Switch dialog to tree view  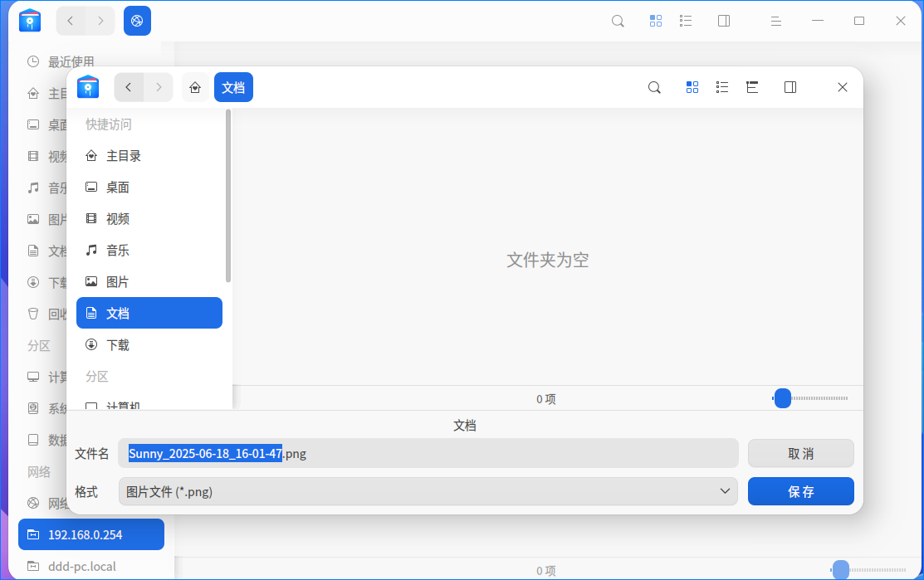752,88
